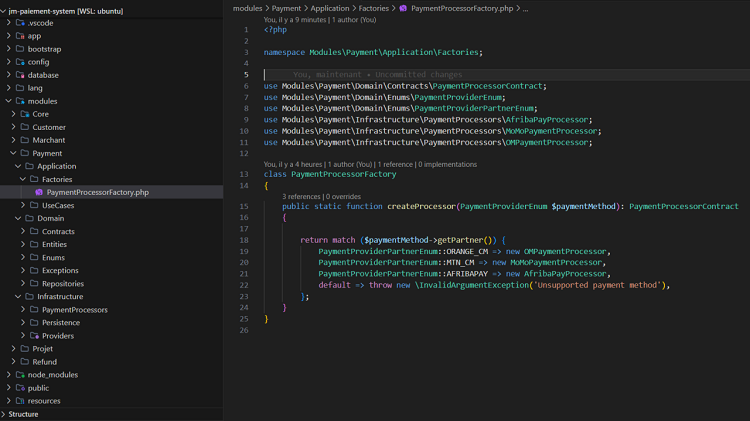750x421 pixels.
Task: Expand the bootstrap folder chevron
Action: (9, 49)
